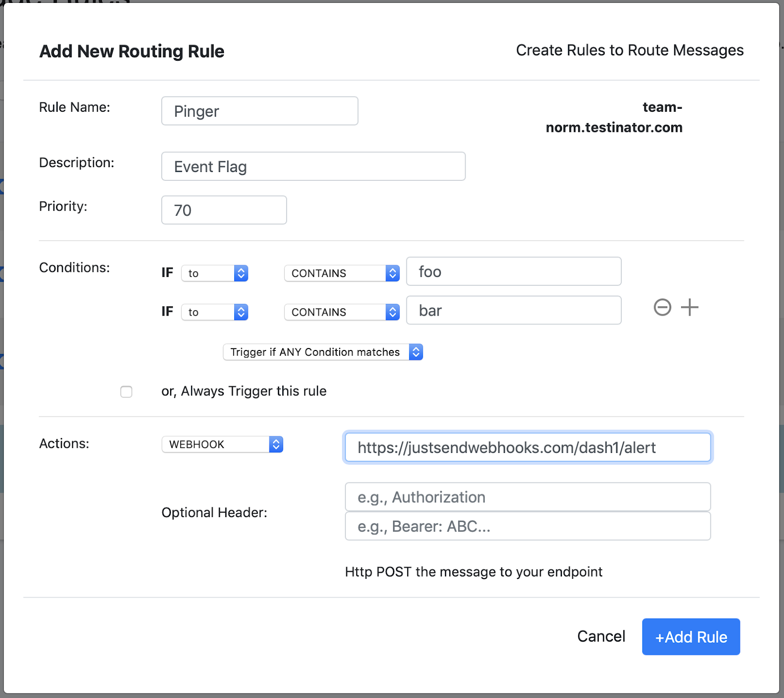Click the Authorization header name field
Image resolution: width=784 pixels, height=698 pixels.
(528, 497)
